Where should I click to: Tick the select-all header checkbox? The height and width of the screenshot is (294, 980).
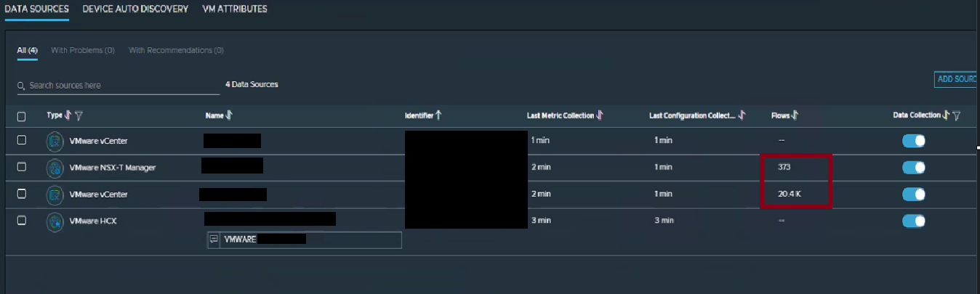coord(21,116)
